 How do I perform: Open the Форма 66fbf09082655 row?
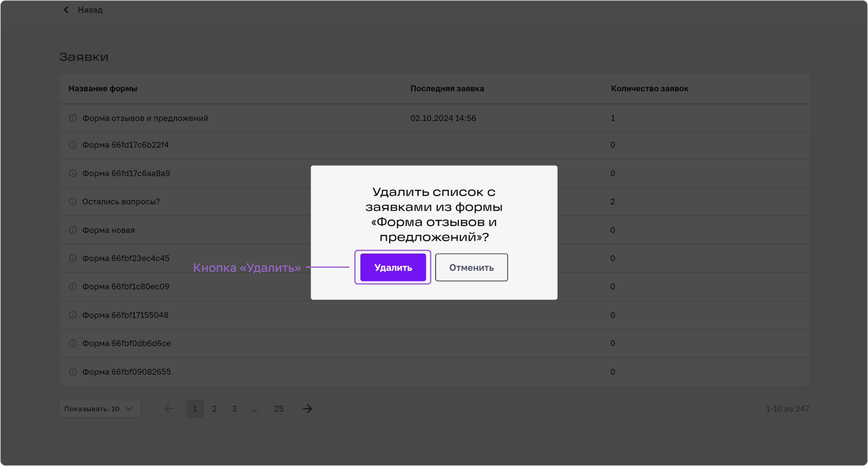tap(434, 372)
